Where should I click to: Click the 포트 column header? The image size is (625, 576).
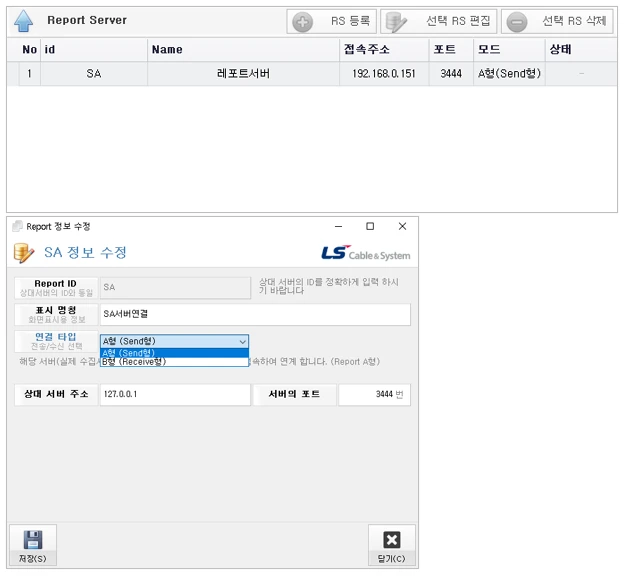click(451, 49)
